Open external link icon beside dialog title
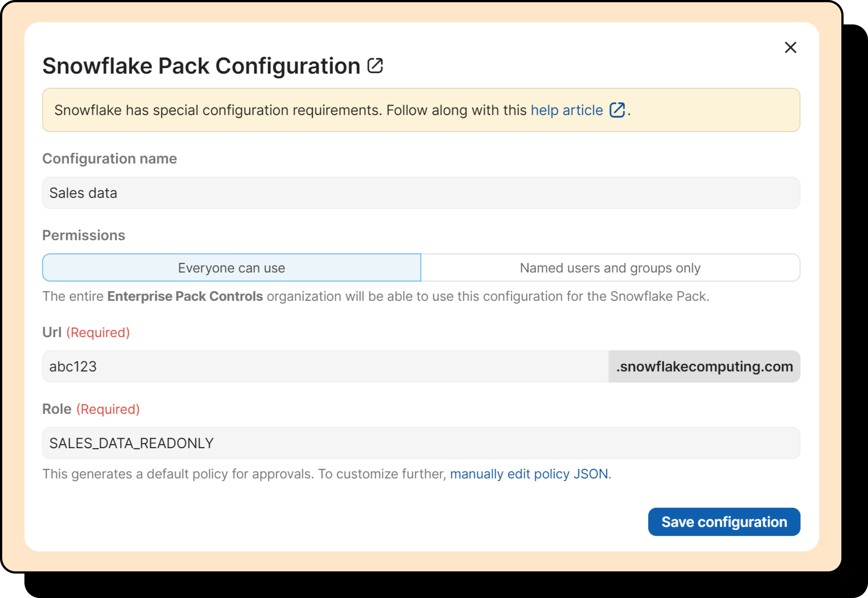The height and width of the screenshot is (598, 868). click(375, 66)
